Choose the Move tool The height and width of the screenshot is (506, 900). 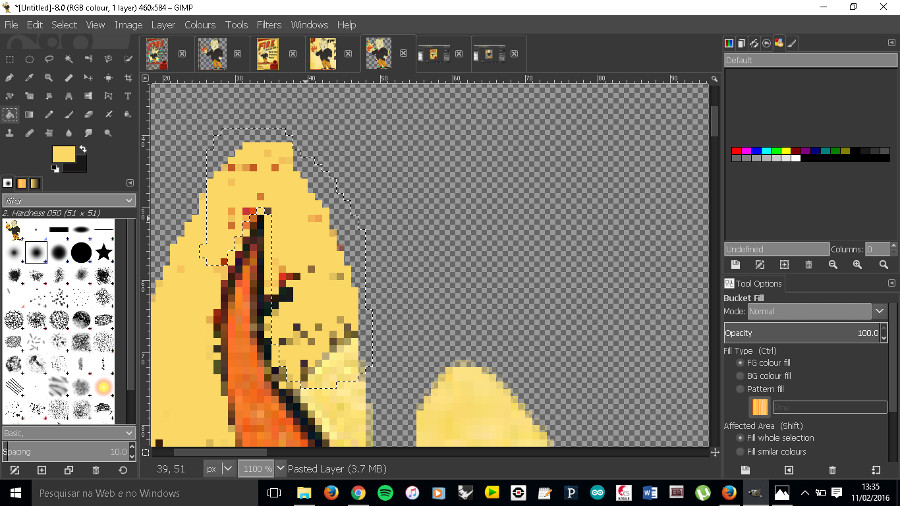[x=88, y=77]
